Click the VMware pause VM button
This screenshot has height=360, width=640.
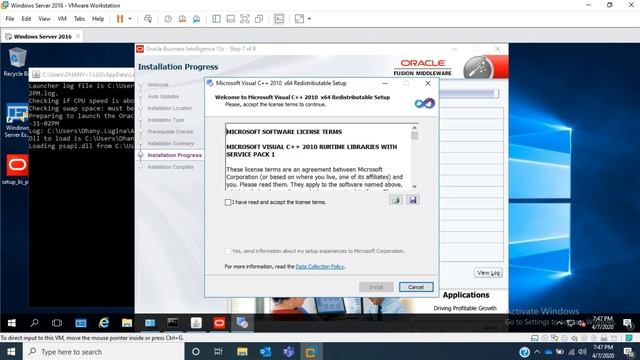coord(120,19)
